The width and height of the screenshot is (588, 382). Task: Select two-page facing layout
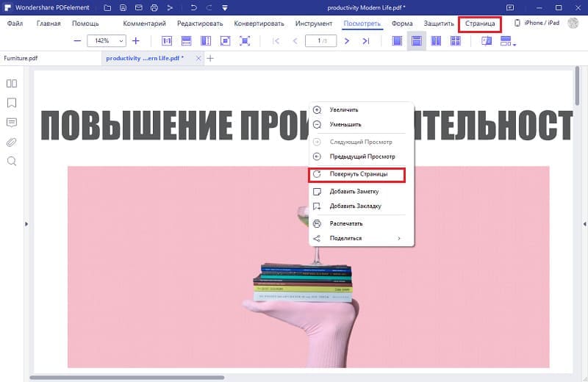click(x=436, y=41)
